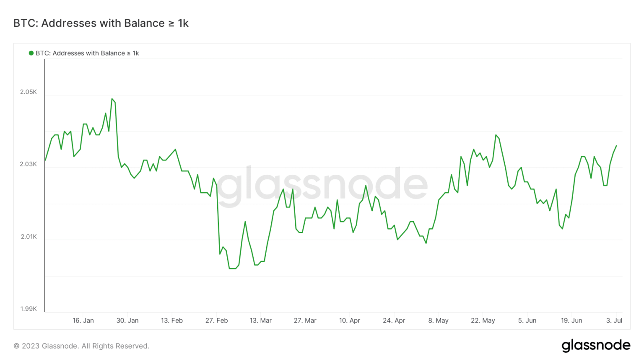Click the 2.05K y-axis label
The image size is (644, 362).
(29, 92)
